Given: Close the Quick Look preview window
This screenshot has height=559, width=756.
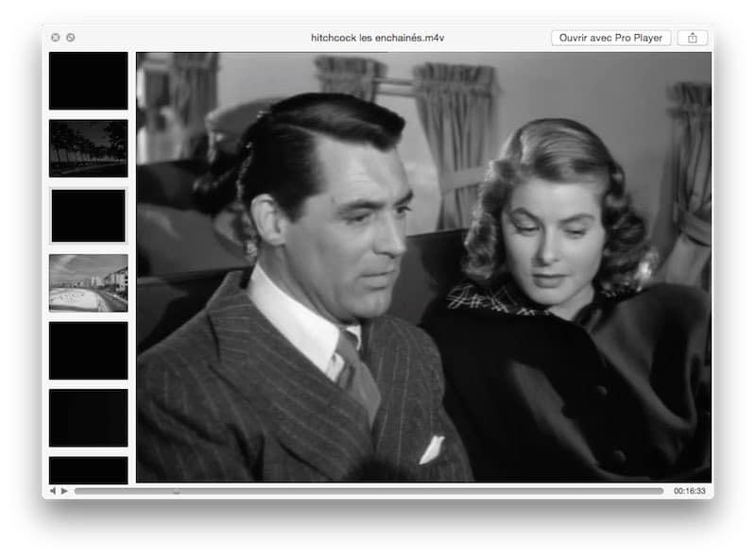Looking at the screenshot, I should pyautogui.click(x=56, y=37).
